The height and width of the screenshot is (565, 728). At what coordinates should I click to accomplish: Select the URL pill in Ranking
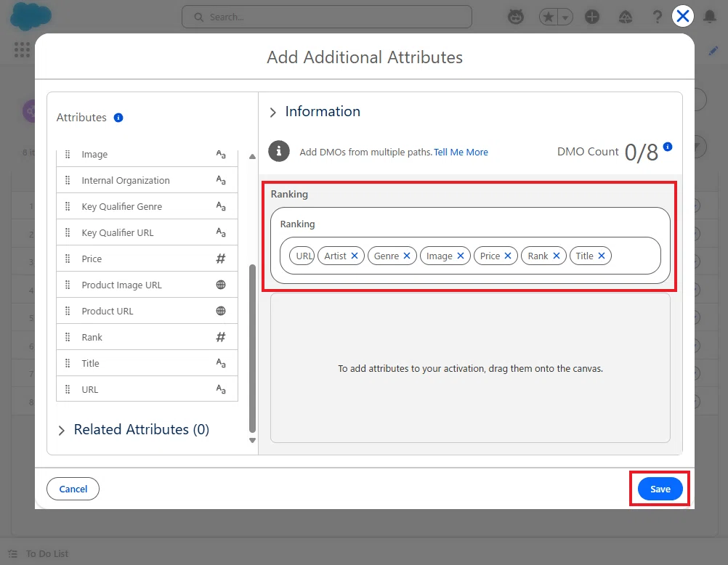tap(302, 256)
